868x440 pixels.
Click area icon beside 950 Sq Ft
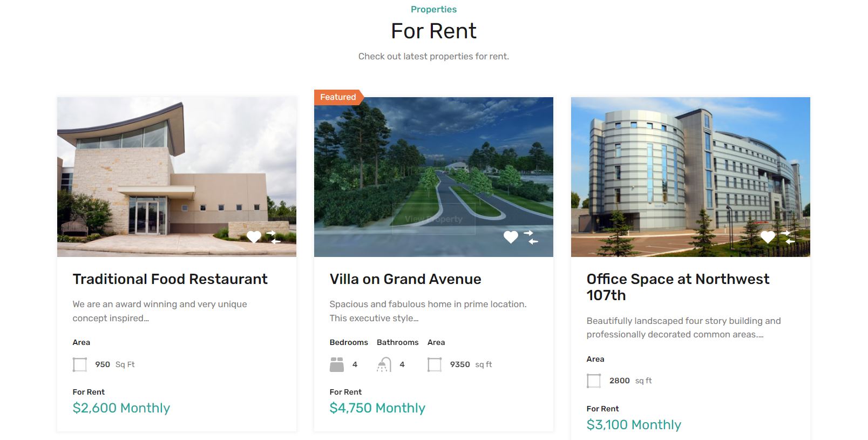pyautogui.click(x=80, y=365)
